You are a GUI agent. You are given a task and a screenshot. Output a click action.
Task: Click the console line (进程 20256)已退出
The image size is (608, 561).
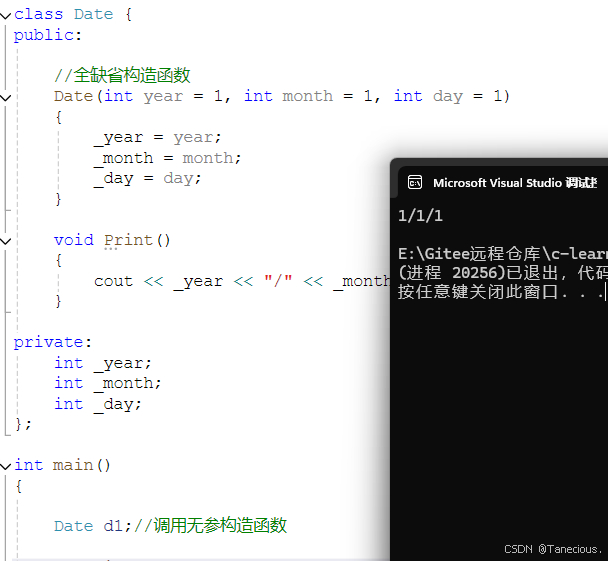(503, 273)
